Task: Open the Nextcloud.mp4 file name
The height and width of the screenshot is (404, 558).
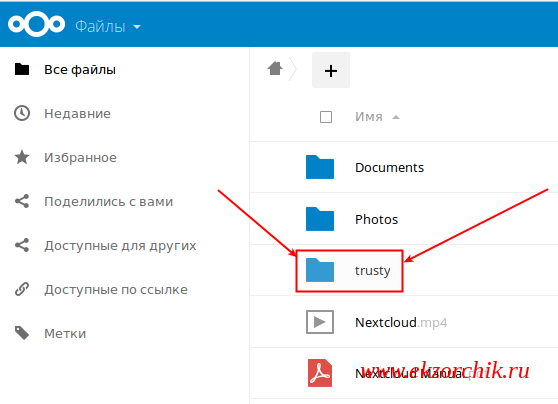Action: click(x=401, y=322)
